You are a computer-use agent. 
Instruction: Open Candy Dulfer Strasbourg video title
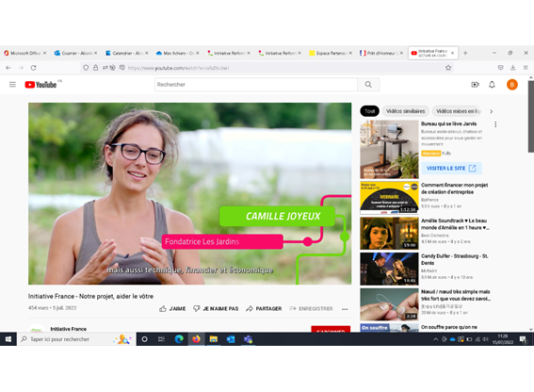tap(455, 259)
